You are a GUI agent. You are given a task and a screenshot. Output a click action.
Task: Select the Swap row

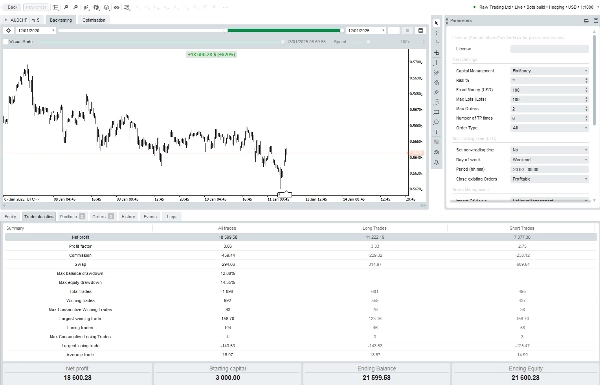click(300, 264)
